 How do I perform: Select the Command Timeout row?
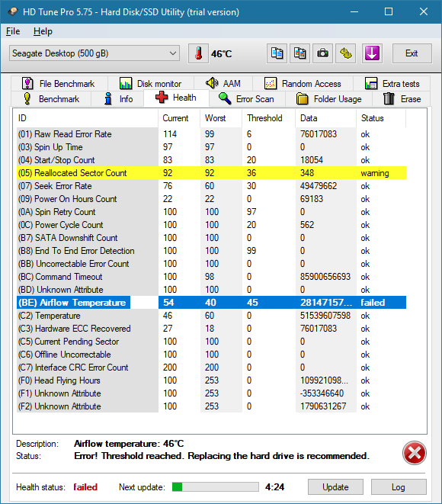[211, 277]
